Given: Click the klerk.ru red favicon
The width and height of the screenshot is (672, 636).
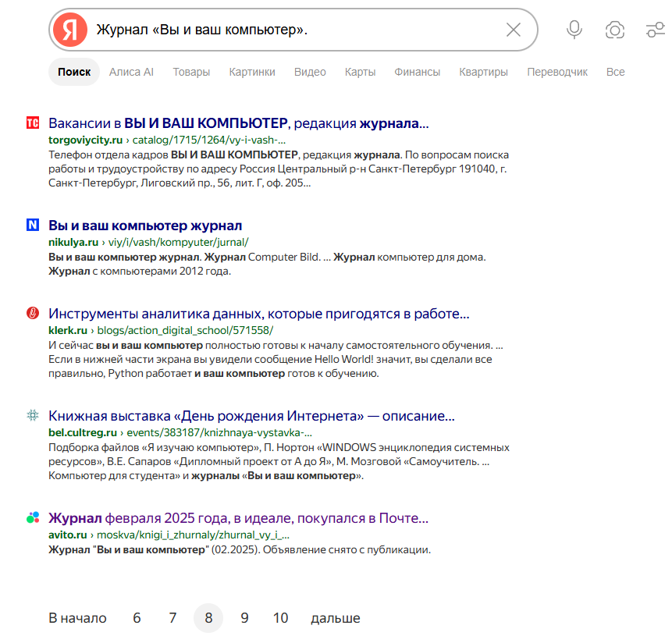Looking at the screenshot, I should [33, 313].
